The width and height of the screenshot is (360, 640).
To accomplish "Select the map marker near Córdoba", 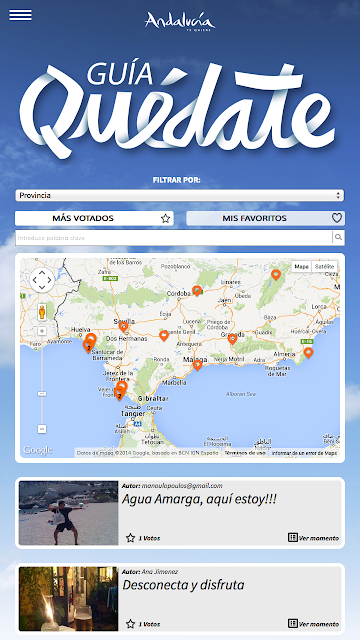I will (x=197, y=290).
